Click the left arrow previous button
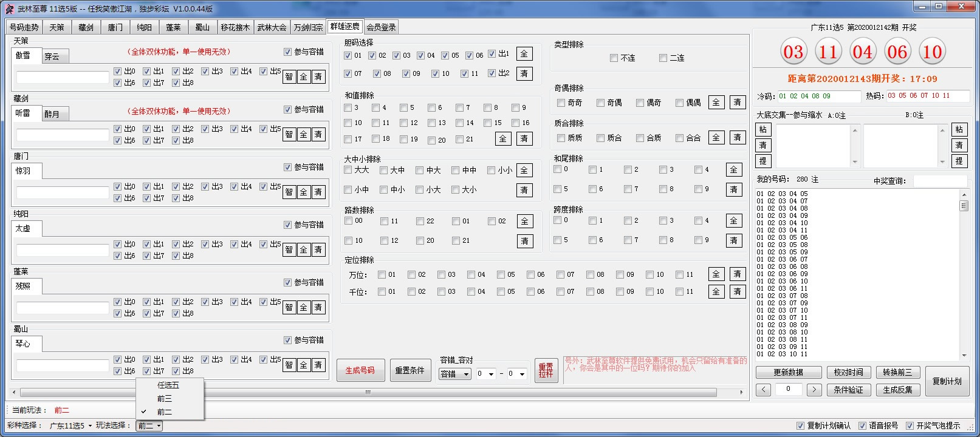 click(764, 390)
